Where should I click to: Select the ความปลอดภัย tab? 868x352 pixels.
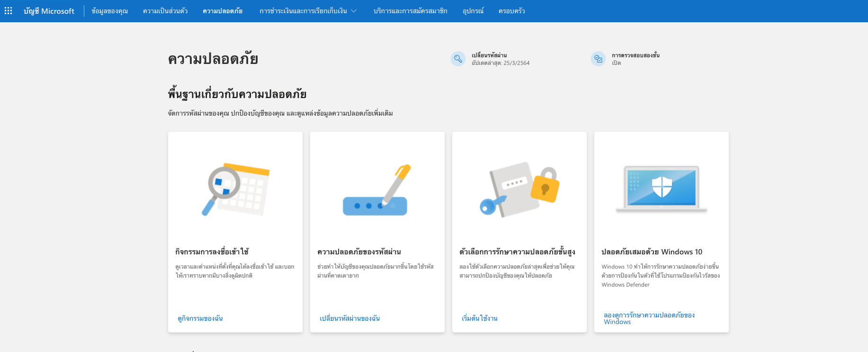pyautogui.click(x=223, y=11)
